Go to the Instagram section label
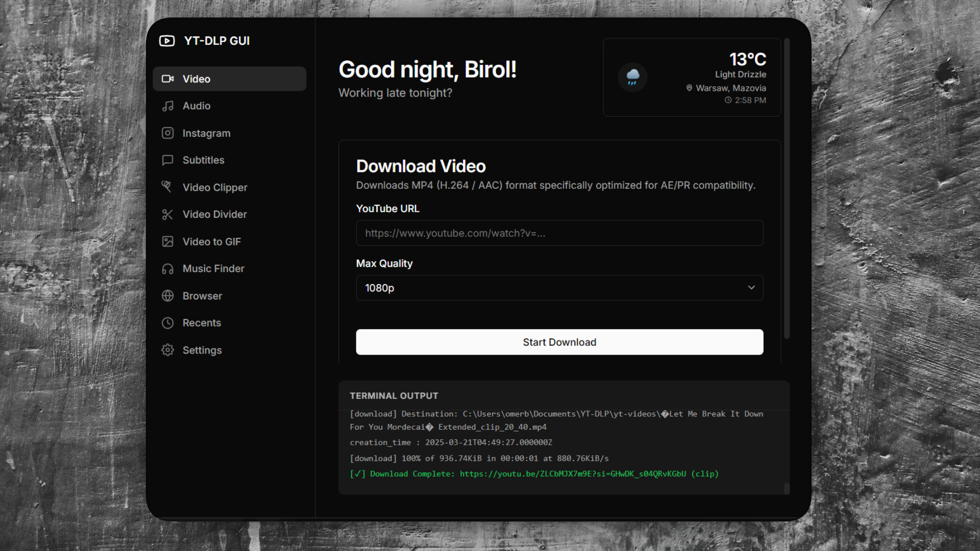Screen dimensions: 980x551 pyautogui.click(x=207, y=133)
